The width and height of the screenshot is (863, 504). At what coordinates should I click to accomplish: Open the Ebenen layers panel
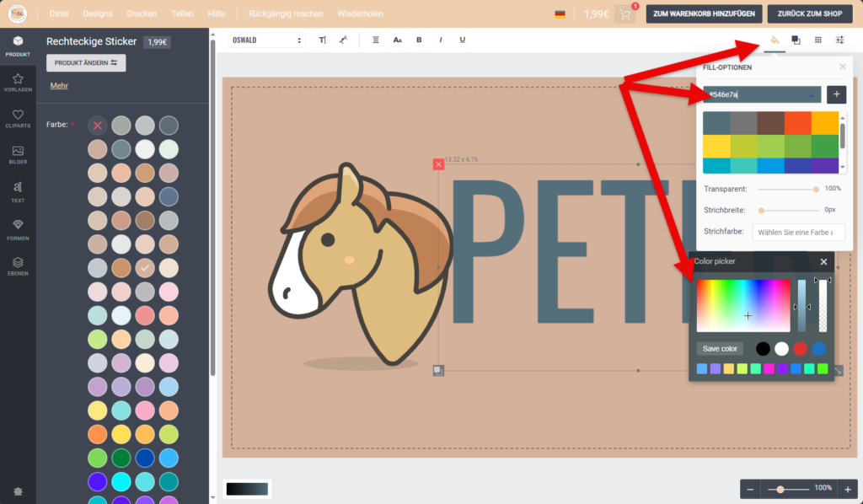click(18, 266)
